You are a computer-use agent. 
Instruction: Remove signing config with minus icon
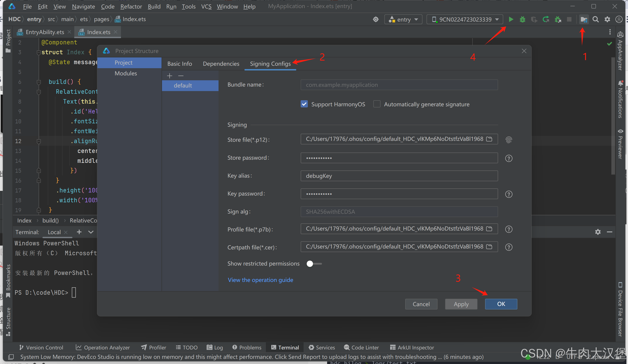(x=181, y=76)
